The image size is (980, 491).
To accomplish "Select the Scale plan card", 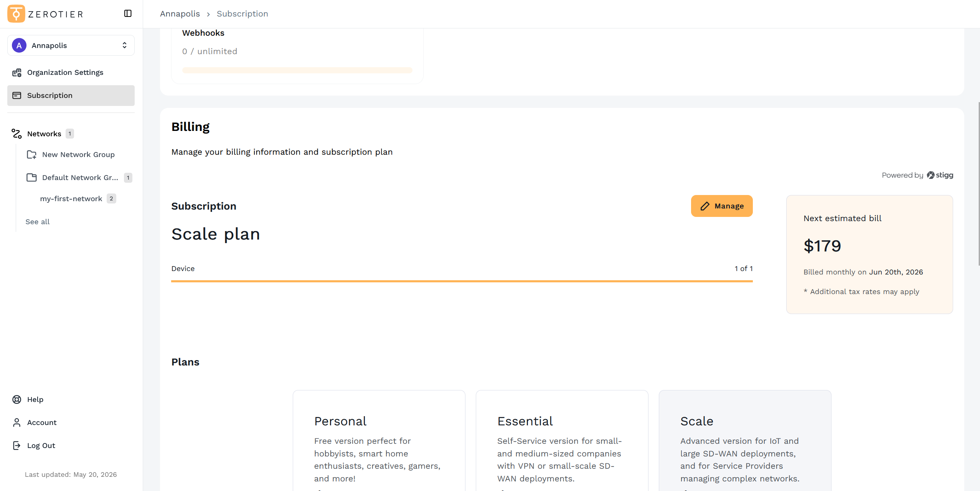I will click(x=745, y=441).
